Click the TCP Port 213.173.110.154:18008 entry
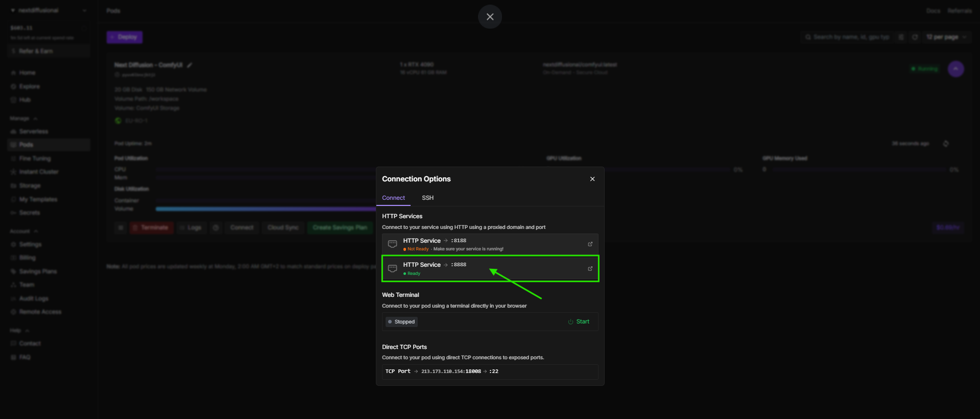The height and width of the screenshot is (419, 980). click(490, 371)
